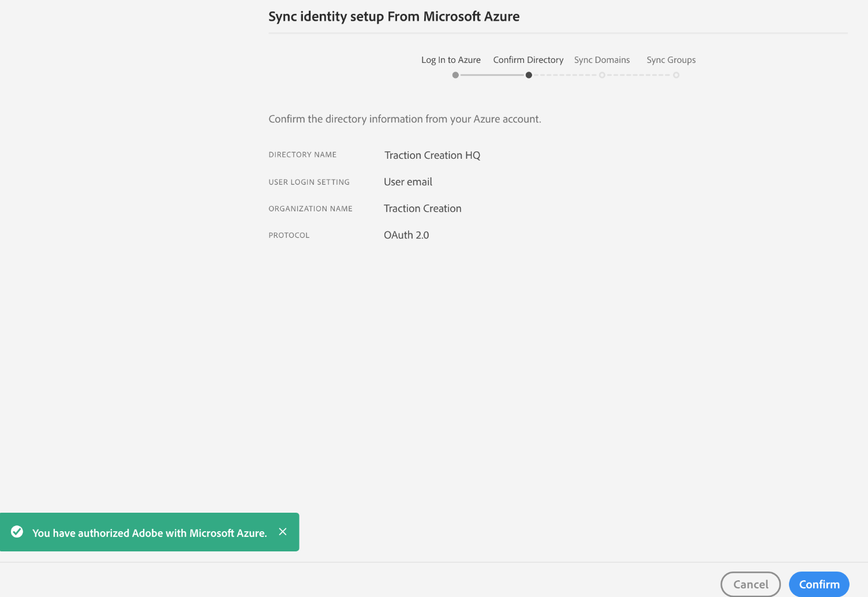
Task: Select the Sync Groups step label
Action: 671,59
